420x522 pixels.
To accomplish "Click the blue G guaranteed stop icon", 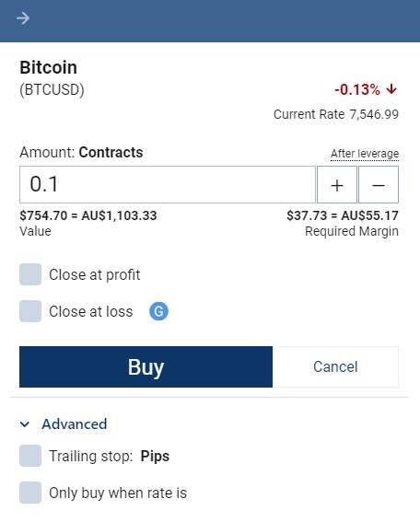I will [158, 311].
